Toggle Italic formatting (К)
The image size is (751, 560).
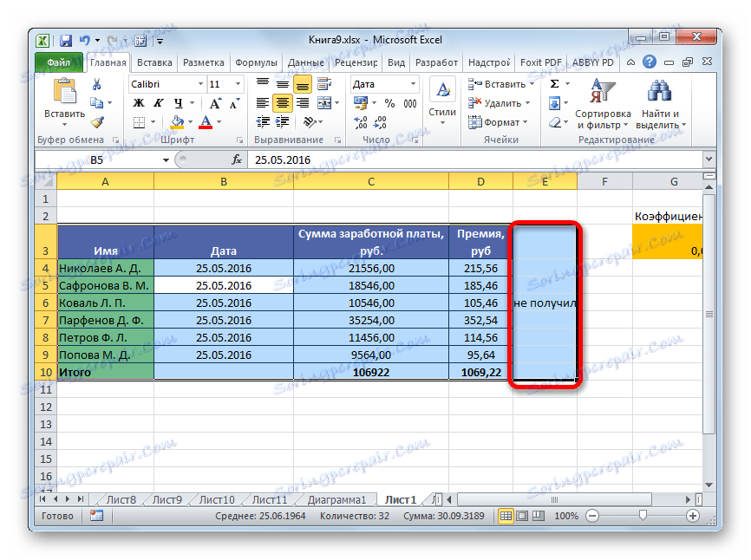[159, 103]
